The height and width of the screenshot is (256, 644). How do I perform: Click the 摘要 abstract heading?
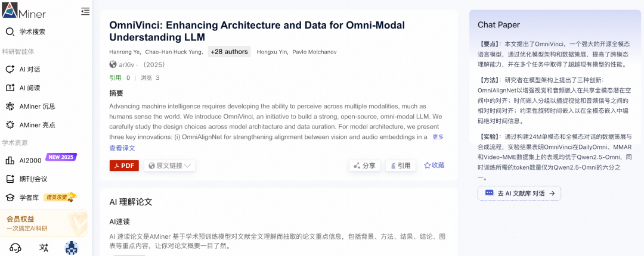point(116,93)
